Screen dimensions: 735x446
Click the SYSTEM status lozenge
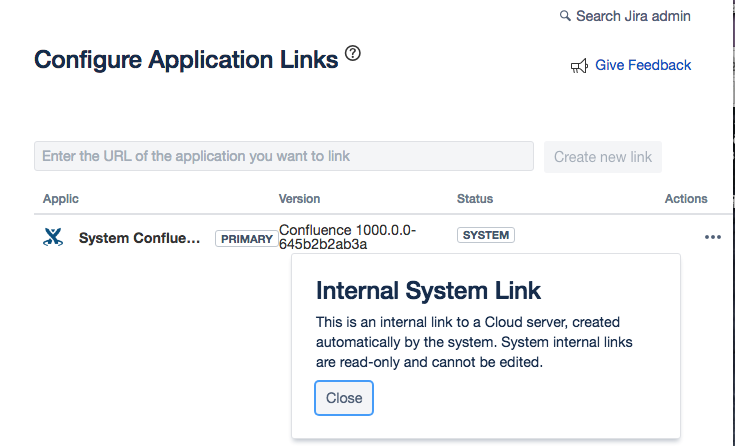pos(486,236)
